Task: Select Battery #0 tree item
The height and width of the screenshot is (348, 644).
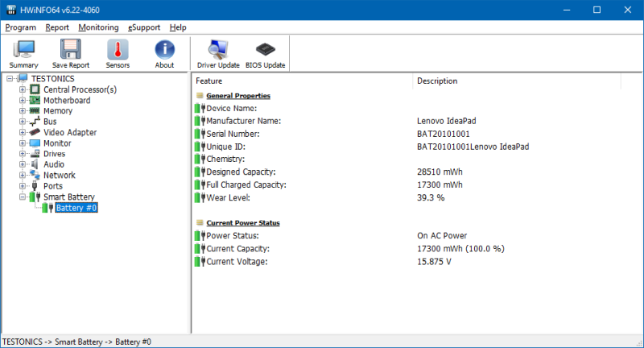Action: [x=76, y=208]
